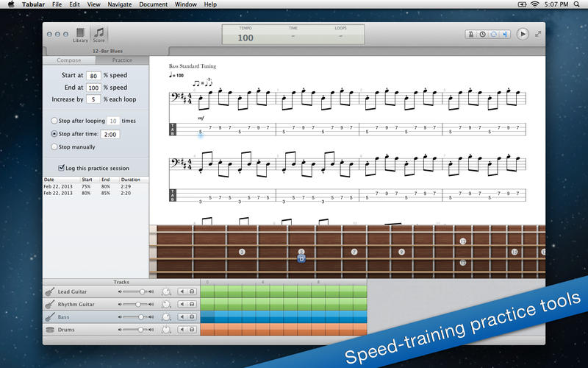Enter full screen using the arrows icon
The height and width of the screenshot is (368, 588).
point(538,34)
